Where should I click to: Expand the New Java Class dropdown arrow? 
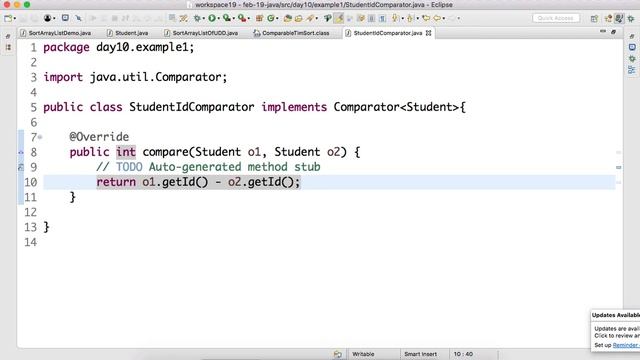click(277, 18)
